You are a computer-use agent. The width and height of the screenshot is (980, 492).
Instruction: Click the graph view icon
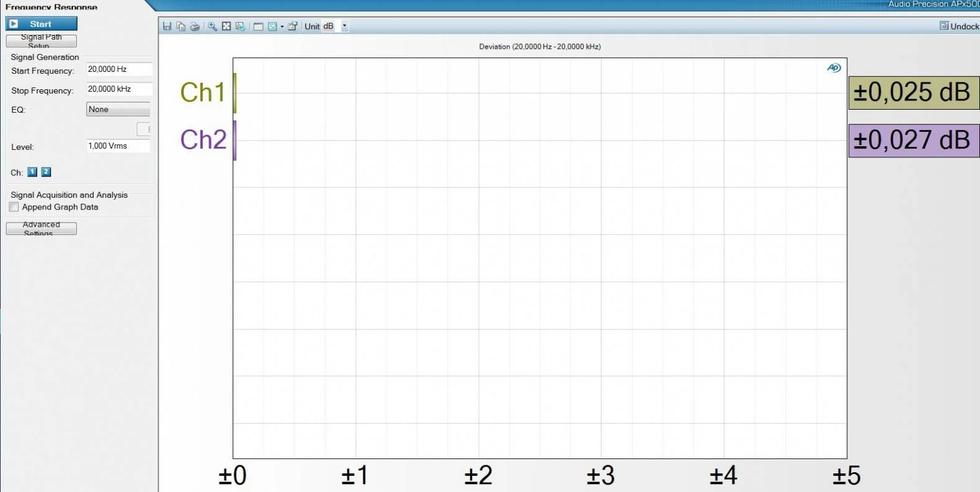pos(272,26)
